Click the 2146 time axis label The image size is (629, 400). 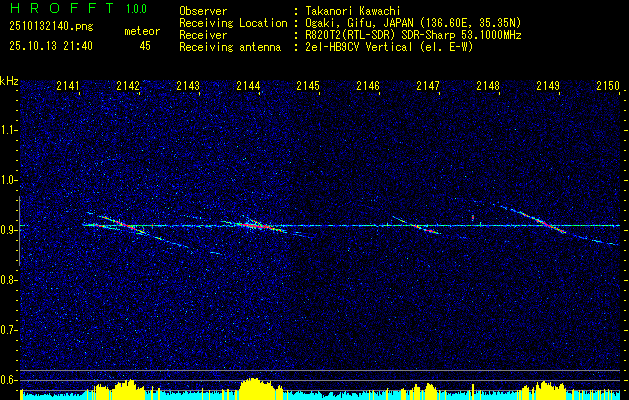pos(368,86)
